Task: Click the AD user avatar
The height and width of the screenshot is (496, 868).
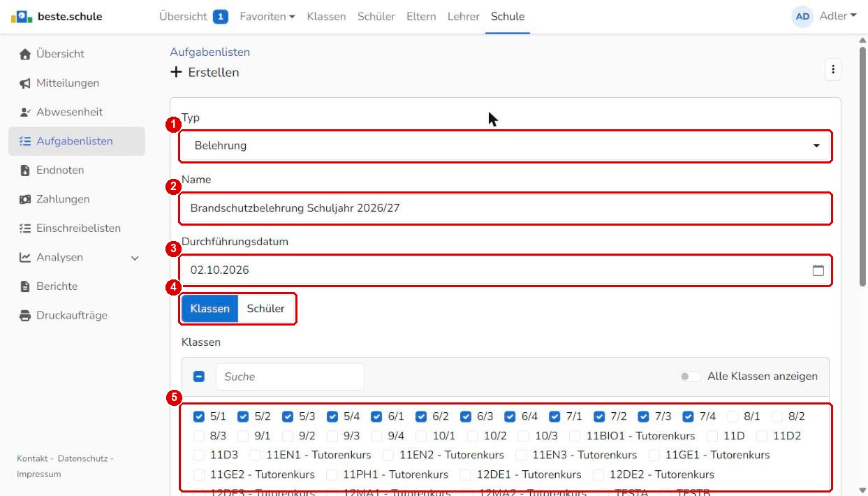Action: pyautogui.click(x=803, y=16)
